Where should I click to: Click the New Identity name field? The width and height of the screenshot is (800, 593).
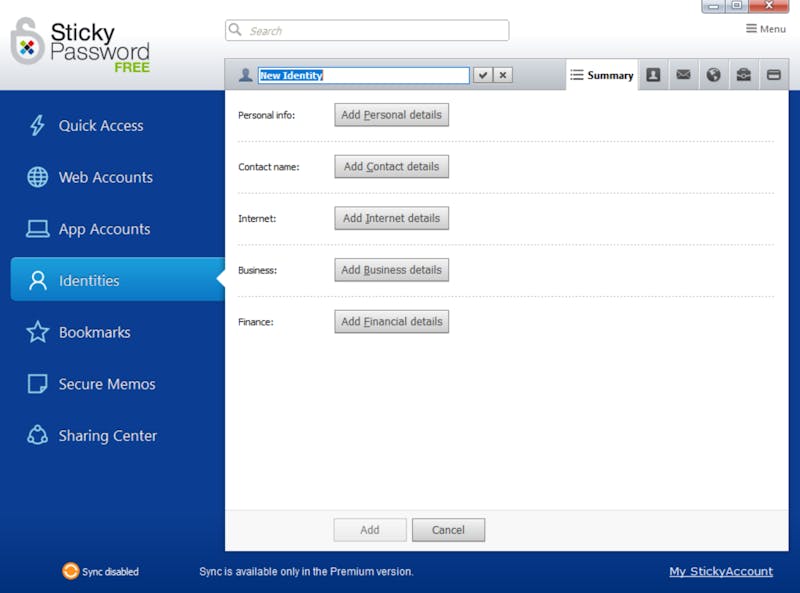point(363,75)
